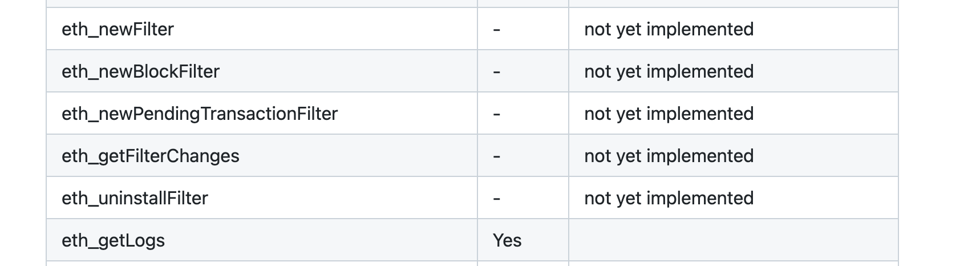Screen dimensions: 980x266
Task: Click 'not yet implemented' beside eth_newPendingTransactionFilter
Action: coord(669,114)
